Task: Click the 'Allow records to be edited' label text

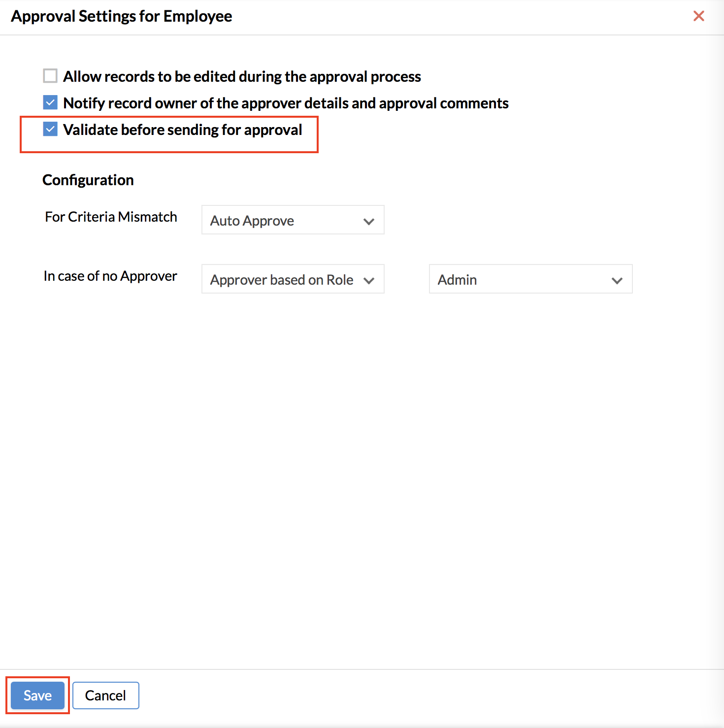Action: (x=242, y=76)
